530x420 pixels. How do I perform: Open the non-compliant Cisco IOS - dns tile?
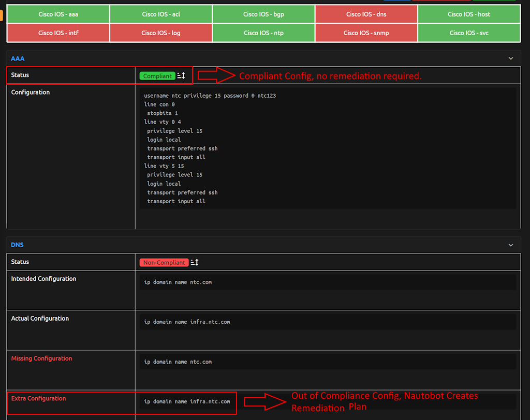point(366,14)
